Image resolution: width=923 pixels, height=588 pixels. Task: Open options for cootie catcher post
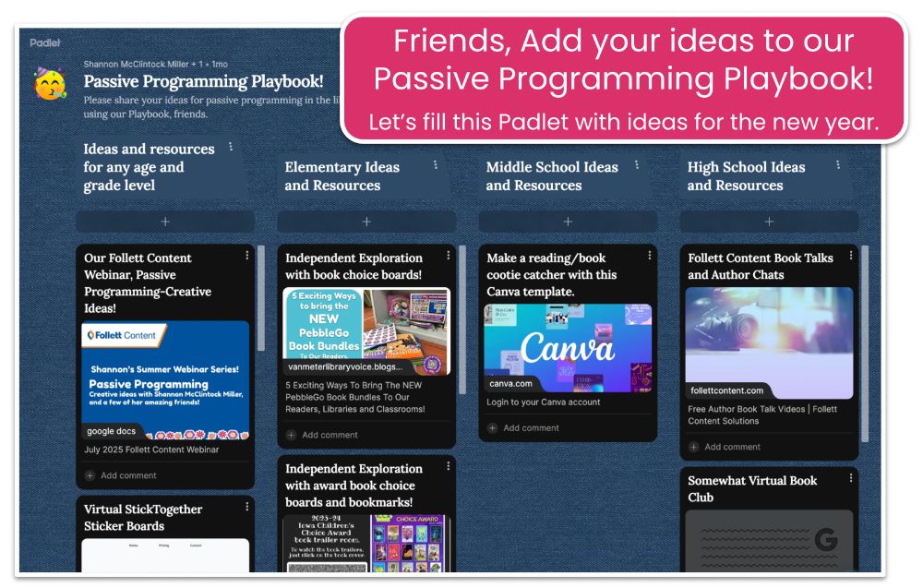pos(650,256)
